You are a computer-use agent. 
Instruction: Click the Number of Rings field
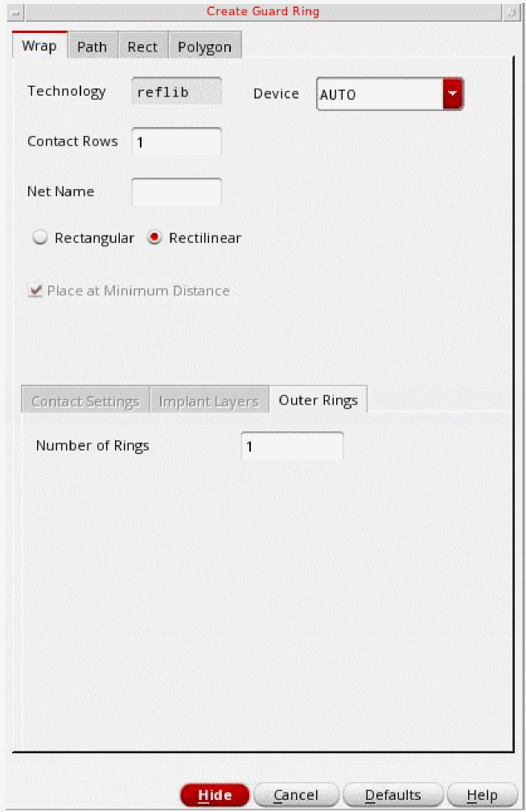(292, 446)
